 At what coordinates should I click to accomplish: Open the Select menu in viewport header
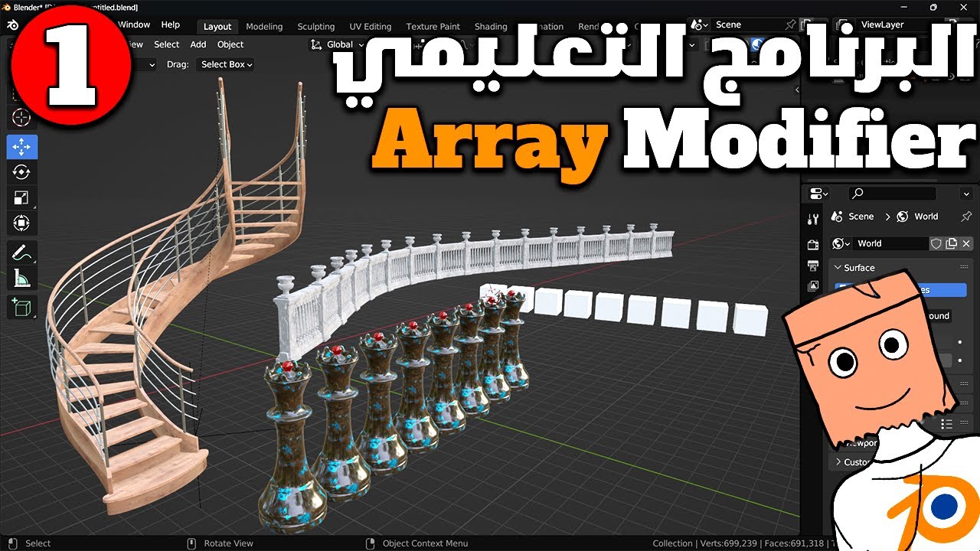tap(166, 44)
